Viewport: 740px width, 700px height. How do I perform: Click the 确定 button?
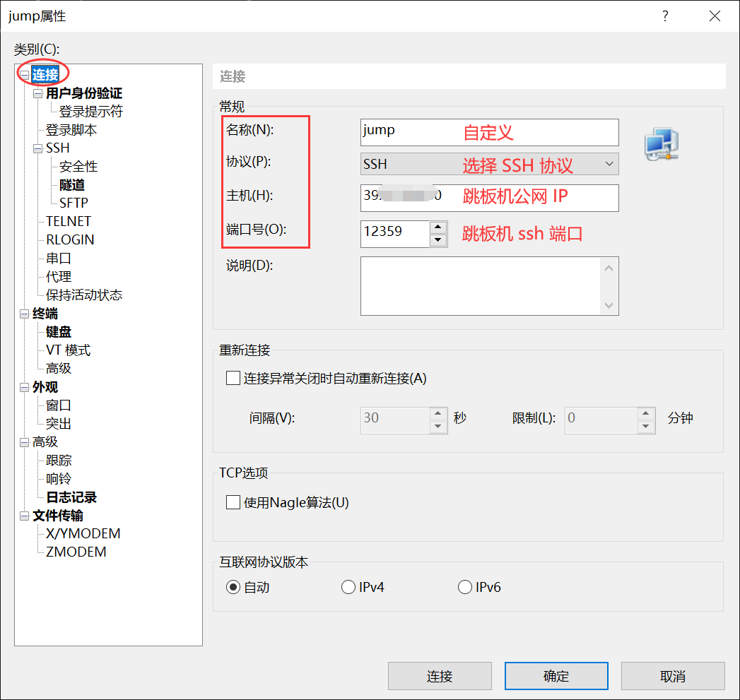pyautogui.click(x=556, y=676)
